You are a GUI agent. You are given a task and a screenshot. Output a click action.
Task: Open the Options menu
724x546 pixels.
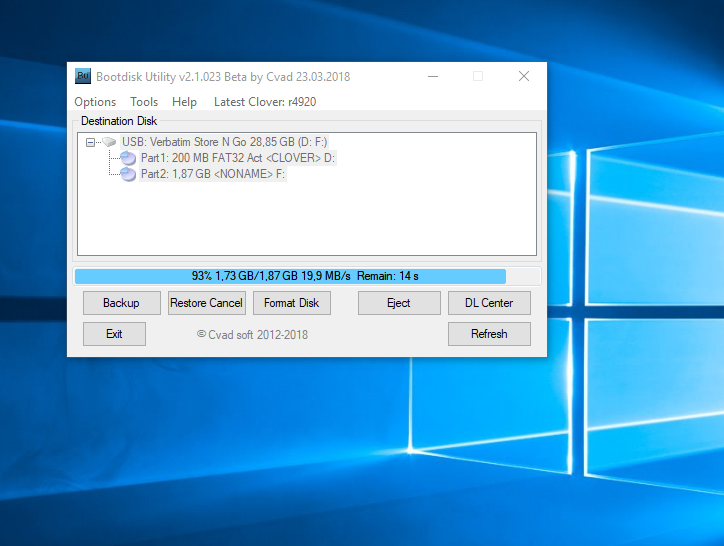[x=95, y=102]
